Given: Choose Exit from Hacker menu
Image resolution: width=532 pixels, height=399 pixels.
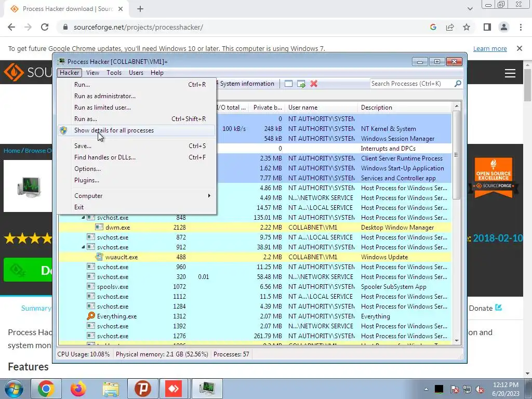Looking at the screenshot, I should click(137, 207).
